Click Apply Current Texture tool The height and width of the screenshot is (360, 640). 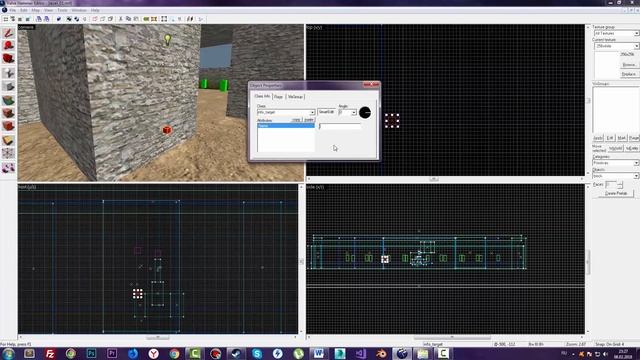(8, 113)
